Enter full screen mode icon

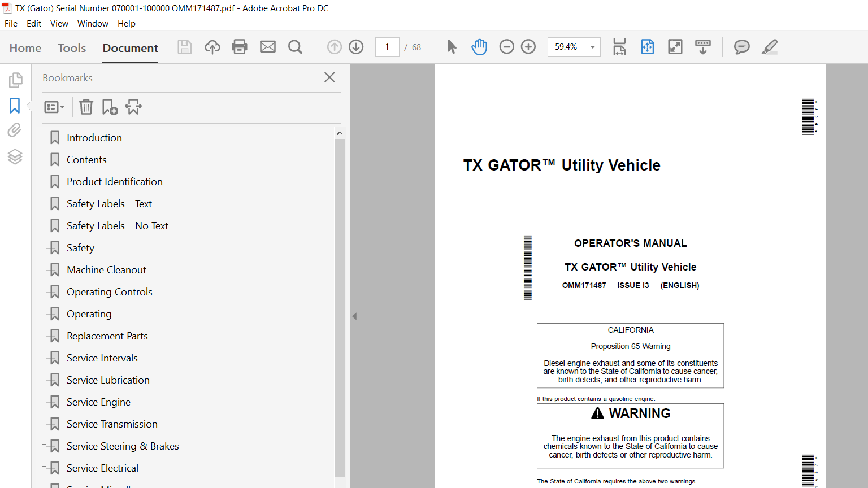(x=675, y=47)
